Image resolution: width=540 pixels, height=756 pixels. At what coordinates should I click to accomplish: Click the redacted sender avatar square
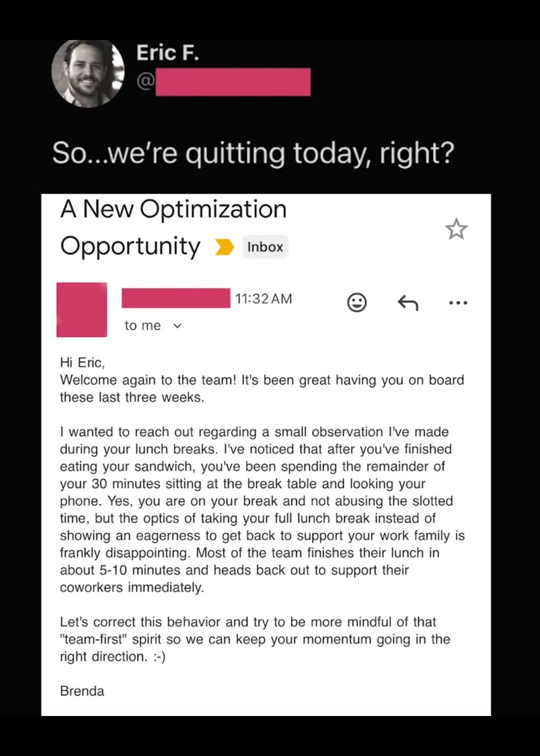[81, 309]
